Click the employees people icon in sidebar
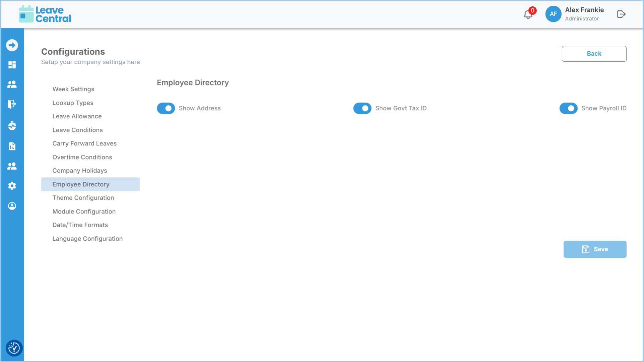644x362 pixels. (x=12, y=84)
